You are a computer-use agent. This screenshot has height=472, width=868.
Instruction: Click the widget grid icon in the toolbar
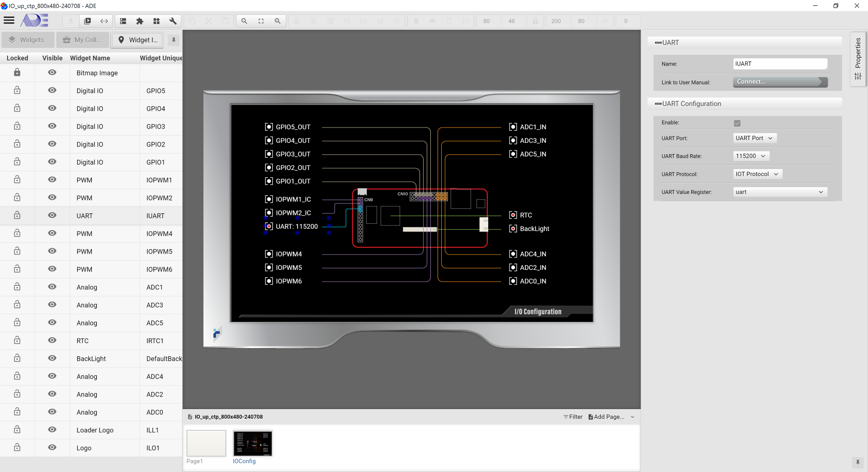pyautogui.click(x=156, y=21)
